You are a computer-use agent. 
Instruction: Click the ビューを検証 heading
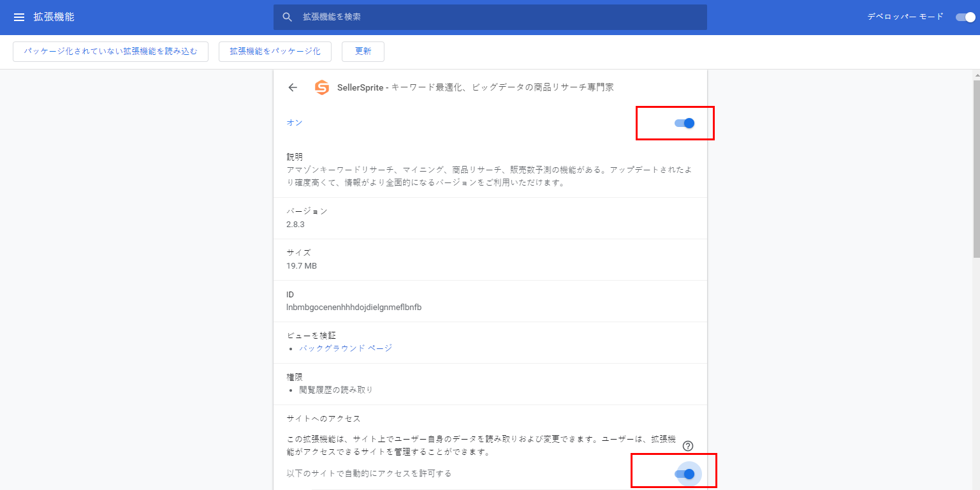point(311,336)
